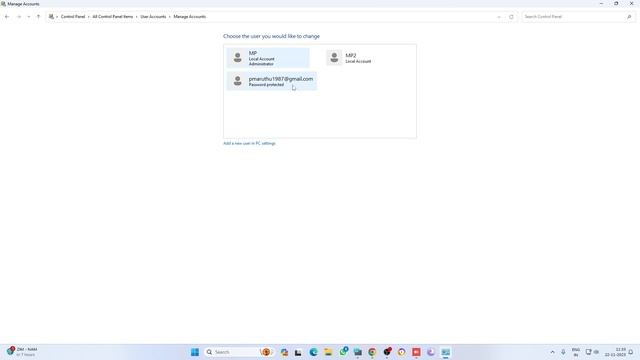Open the Copilot icon on taskbar
Viewport: 640px width, 360px height.
coord(284,352)
